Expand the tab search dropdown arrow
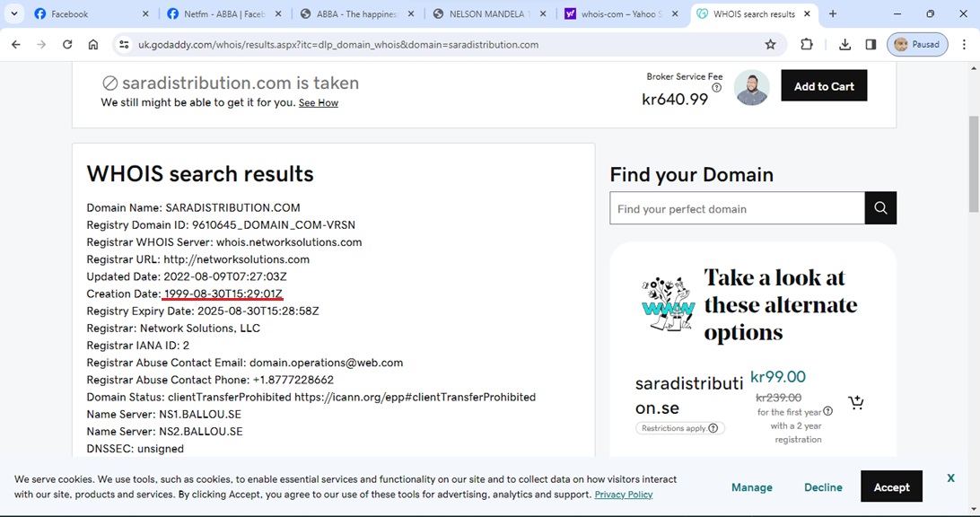This screenshot has height=517, width=980. (x=13, y=13)
